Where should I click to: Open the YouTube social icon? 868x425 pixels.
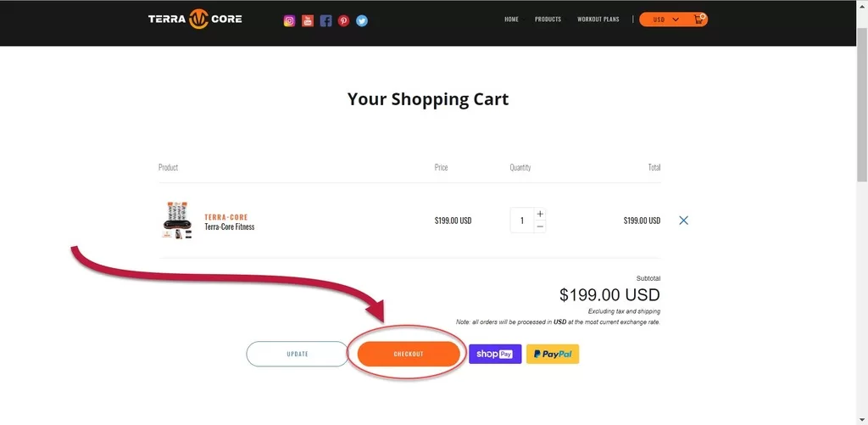tap(308, 20)
